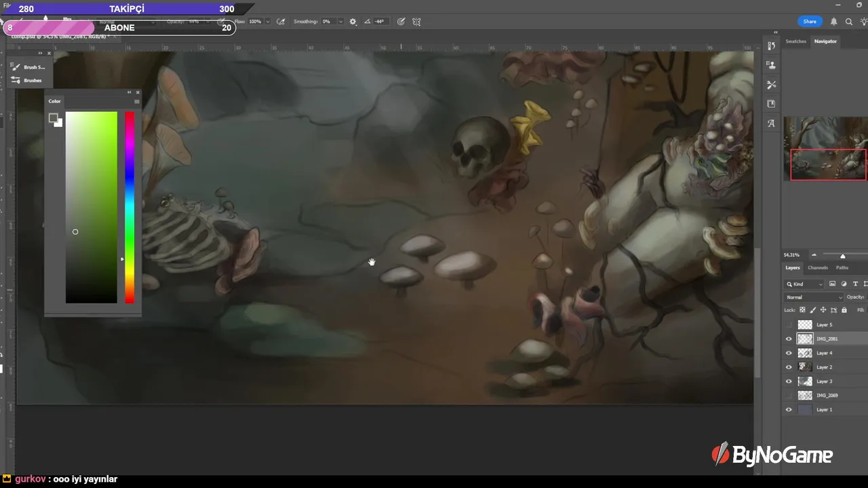Hide Layer 2
Screen dimensions: 868x488
789,367
